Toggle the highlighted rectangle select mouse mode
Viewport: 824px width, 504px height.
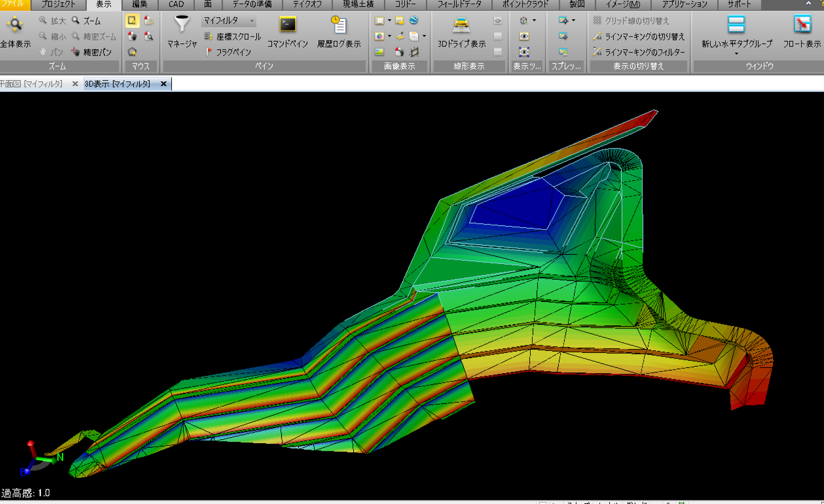pos(132,21)
